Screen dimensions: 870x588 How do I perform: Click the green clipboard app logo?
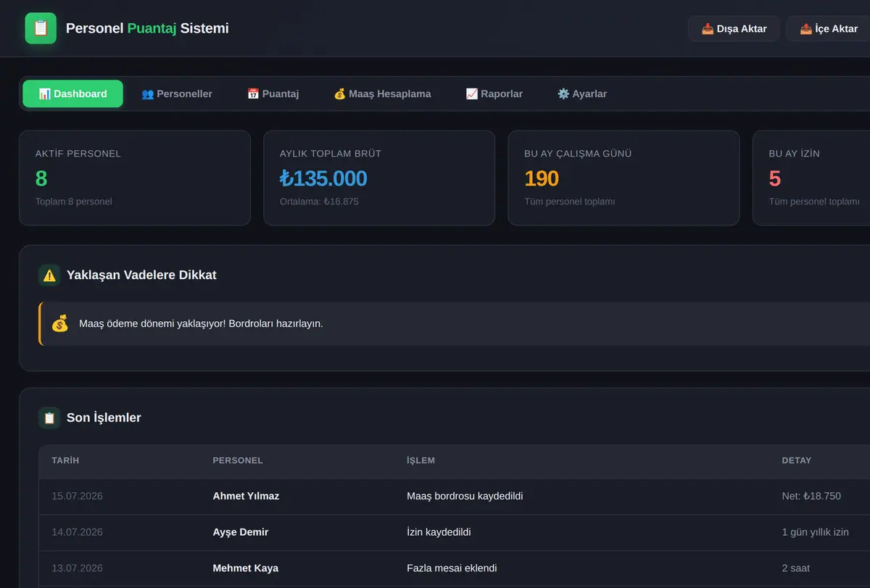[x=41, y=28]
